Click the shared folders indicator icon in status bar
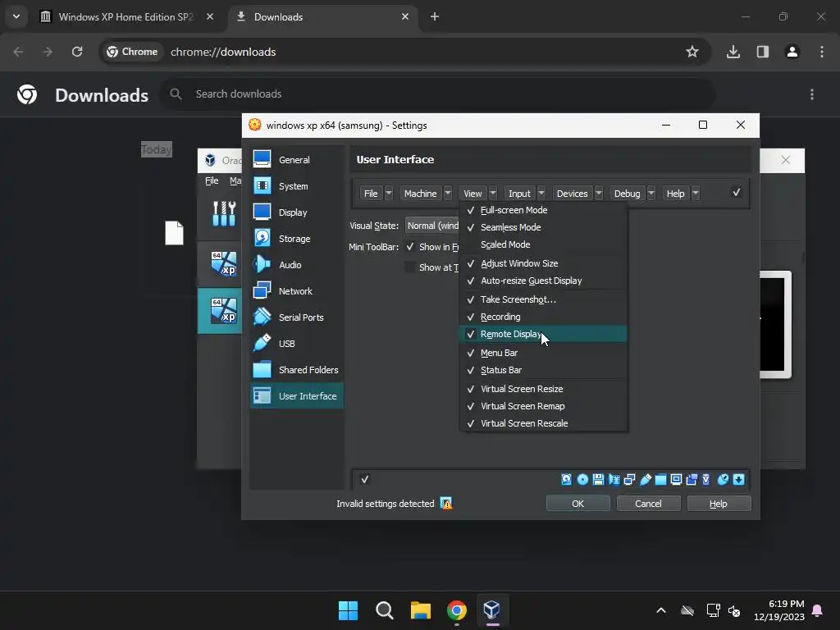 pos(660,479)
